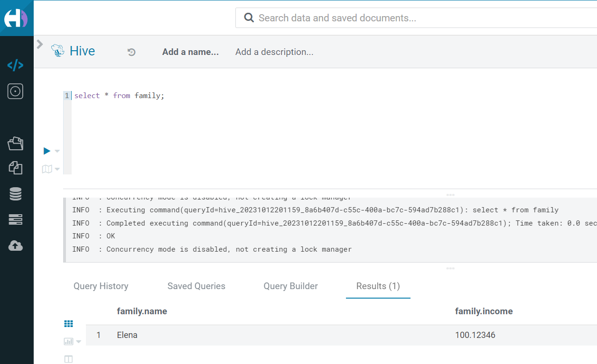597x364 pixels.
Task: Open the importer cloud upload icon
Action: pyautogui.click(x=15, y=246)
